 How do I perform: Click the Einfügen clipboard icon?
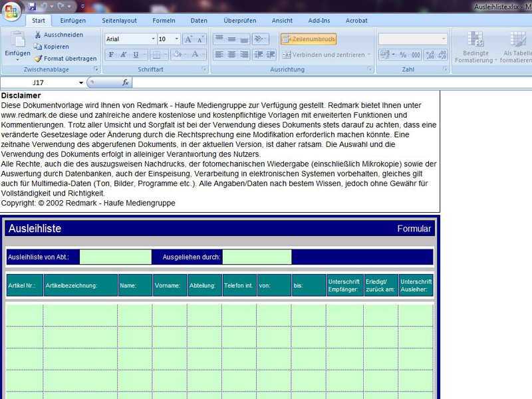tap(17, 40)
